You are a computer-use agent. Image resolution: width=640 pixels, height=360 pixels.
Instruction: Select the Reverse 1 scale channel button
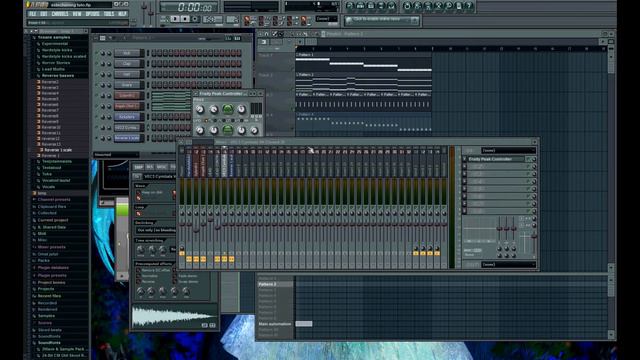[127, 138]
